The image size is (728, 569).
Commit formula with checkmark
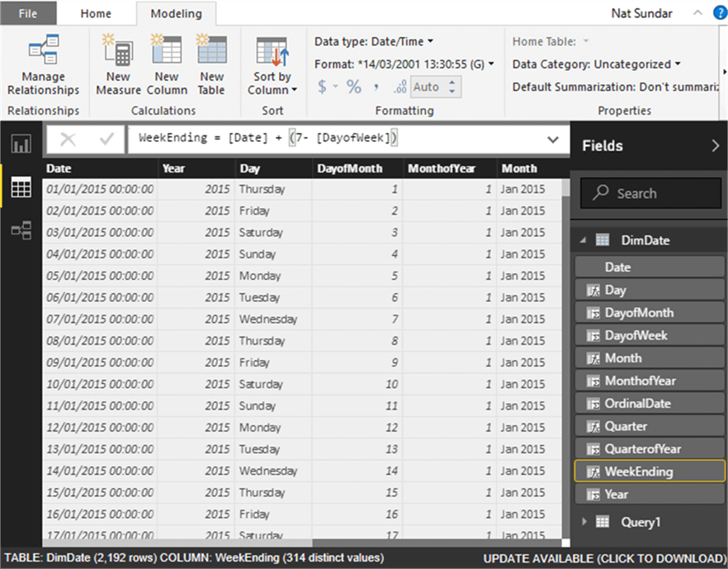coord(106,139)
